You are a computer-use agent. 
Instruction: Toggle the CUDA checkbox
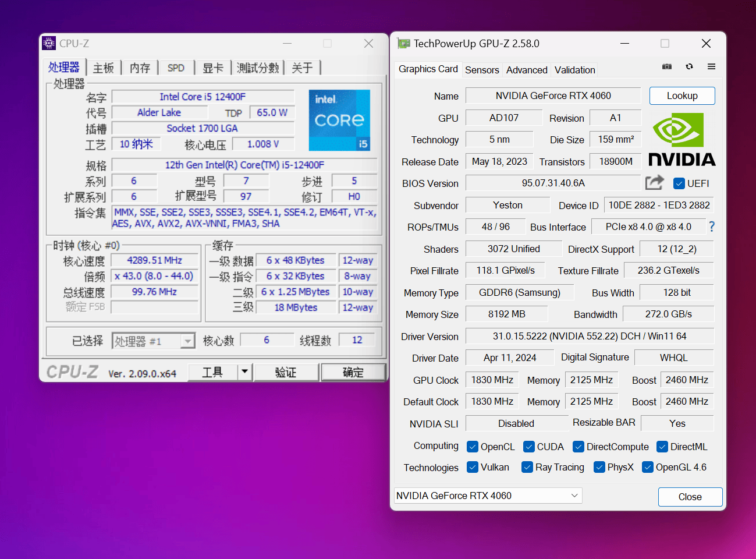click(529, 447)
